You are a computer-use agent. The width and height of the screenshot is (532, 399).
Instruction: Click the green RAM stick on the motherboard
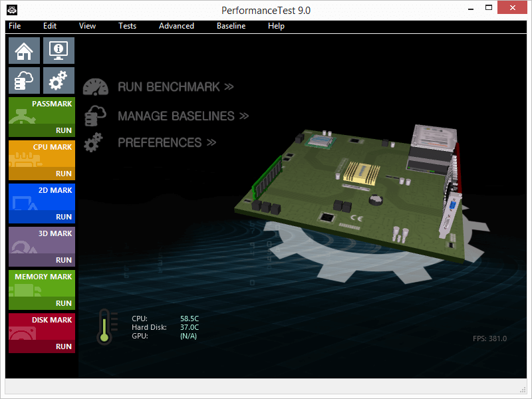267,177
